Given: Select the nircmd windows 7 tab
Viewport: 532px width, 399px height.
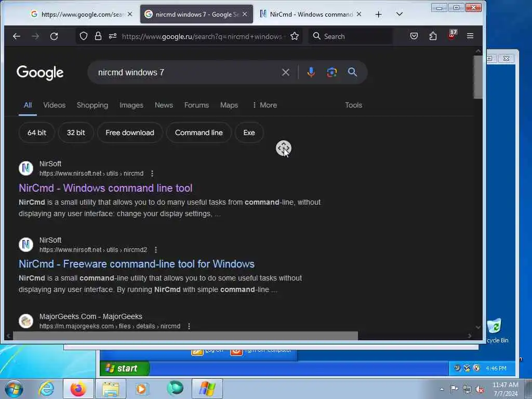Looking at the screenshot, I should [196, 14].
